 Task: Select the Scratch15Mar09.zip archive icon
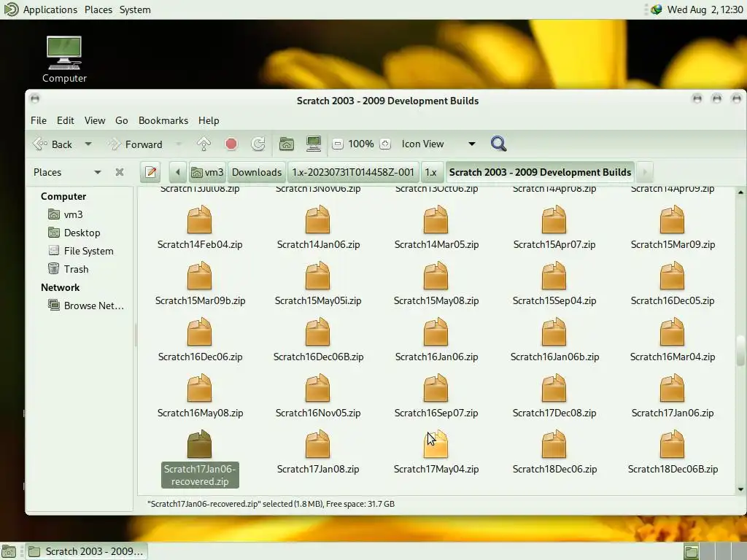click(672, 219)
